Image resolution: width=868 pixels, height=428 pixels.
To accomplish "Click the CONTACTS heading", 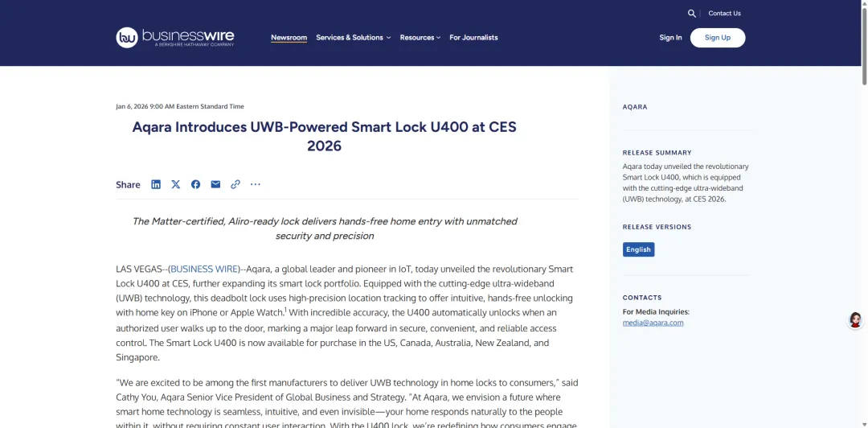I will (x=642, y=298).
